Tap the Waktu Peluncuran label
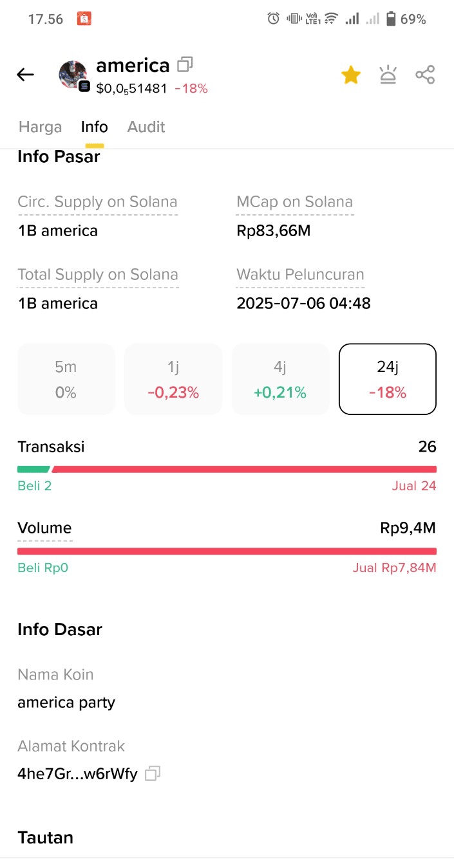 [x=300, y=275]
